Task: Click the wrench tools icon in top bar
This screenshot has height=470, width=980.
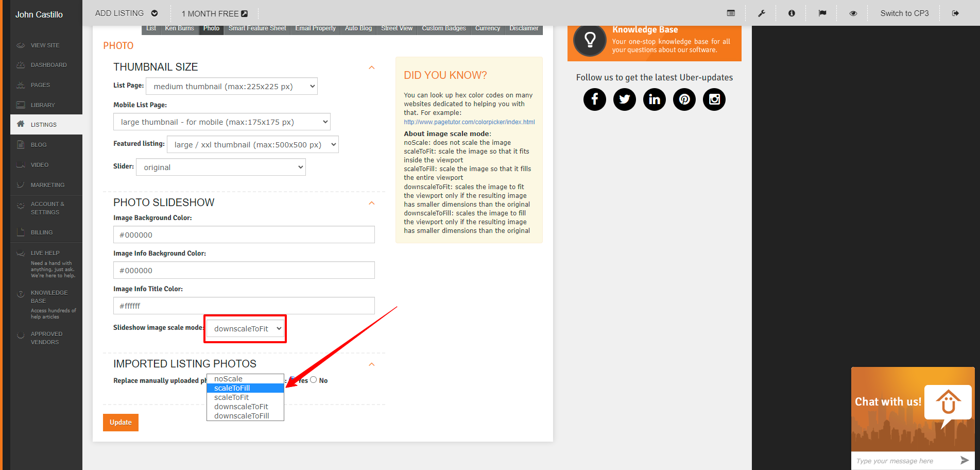Action: [x=761, y=13]
